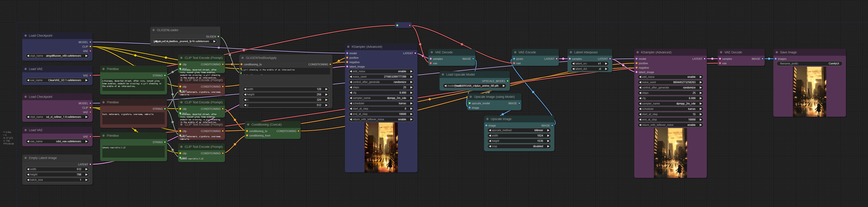Collapse the GLIGENLoader node via its title dot
This screenshot has width=868, height=207.
[154, 30]
